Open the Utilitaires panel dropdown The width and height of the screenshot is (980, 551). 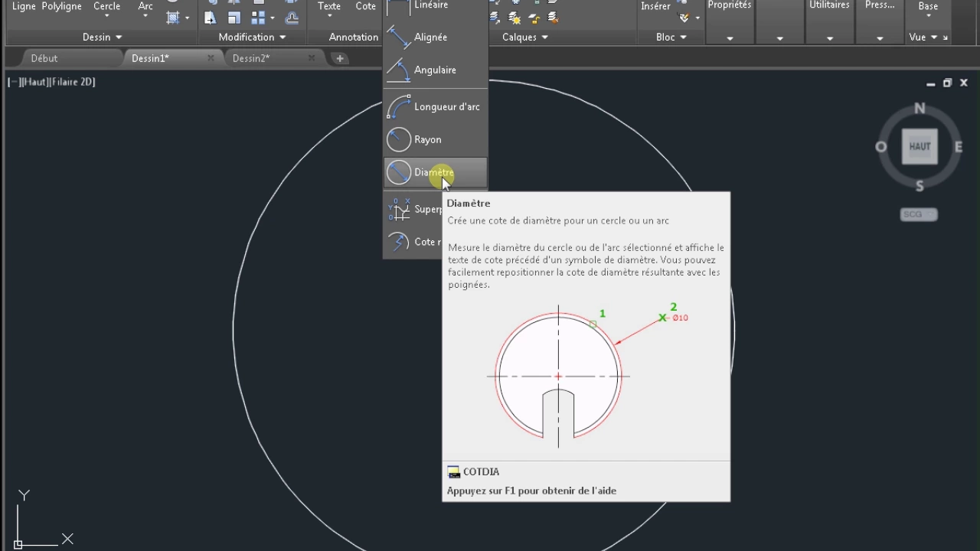tap(830, 37)
